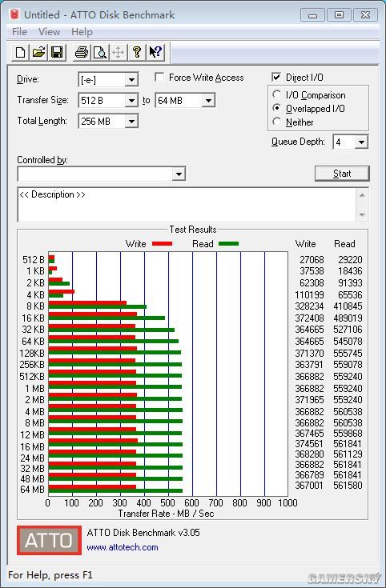Expand the Drive dropdown

coord(131,80)
